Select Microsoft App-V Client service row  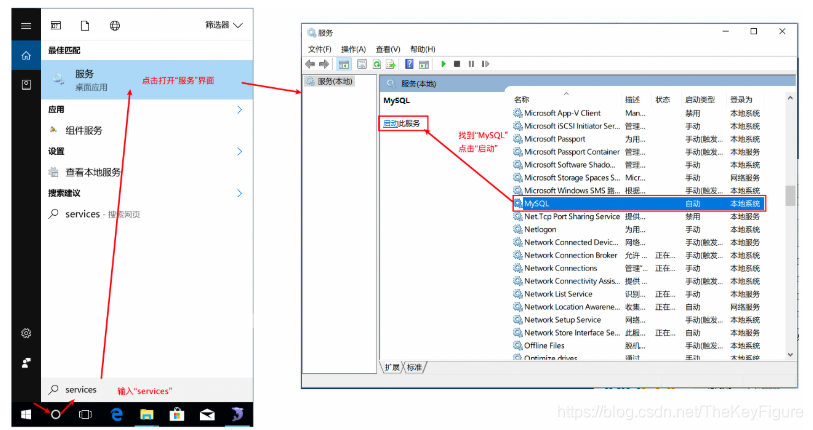coord(639,113)
